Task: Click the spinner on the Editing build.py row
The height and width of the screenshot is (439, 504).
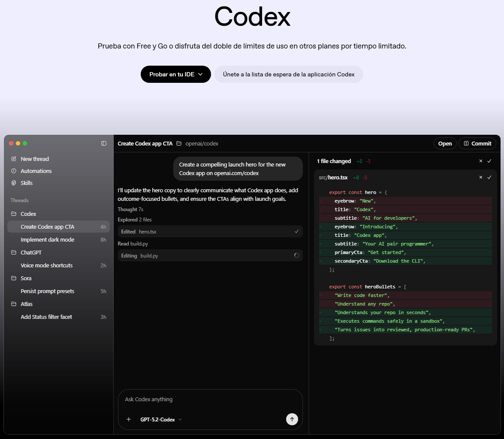Action: (x=296, y=255)
